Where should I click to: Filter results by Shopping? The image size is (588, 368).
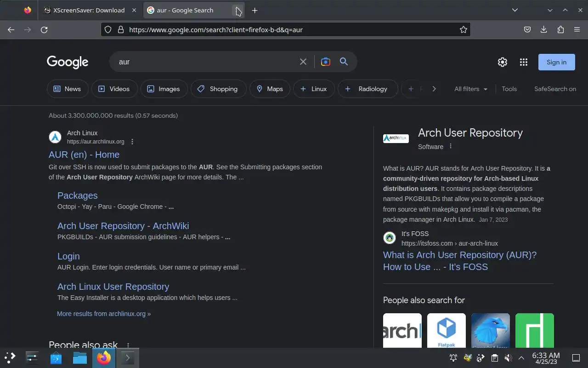coord(218,89)
